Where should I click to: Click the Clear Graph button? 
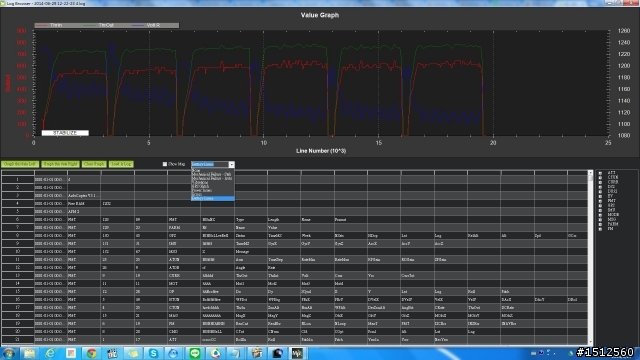coord(93,164)
